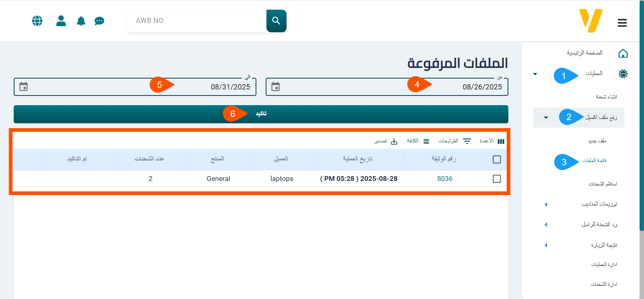644x299 pixels.
Task: Click the المرشحات filters button label
Action: click(x=448, y=141)
